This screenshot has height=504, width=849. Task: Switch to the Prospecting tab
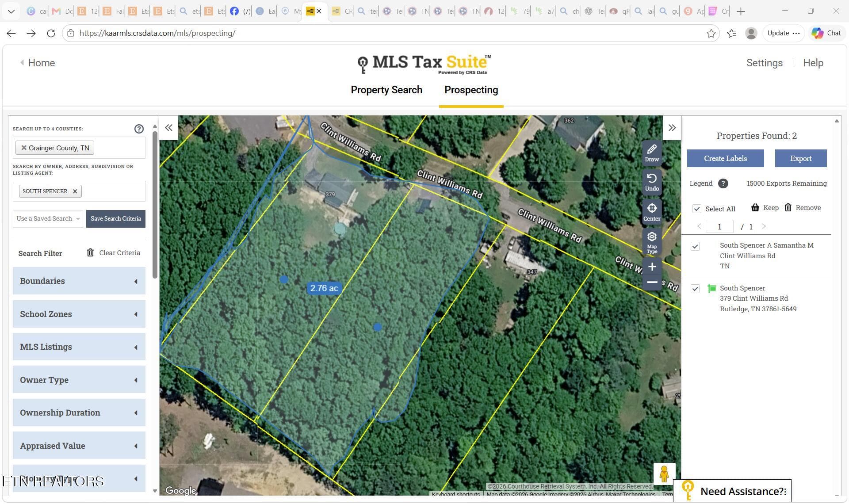[471, 90]
